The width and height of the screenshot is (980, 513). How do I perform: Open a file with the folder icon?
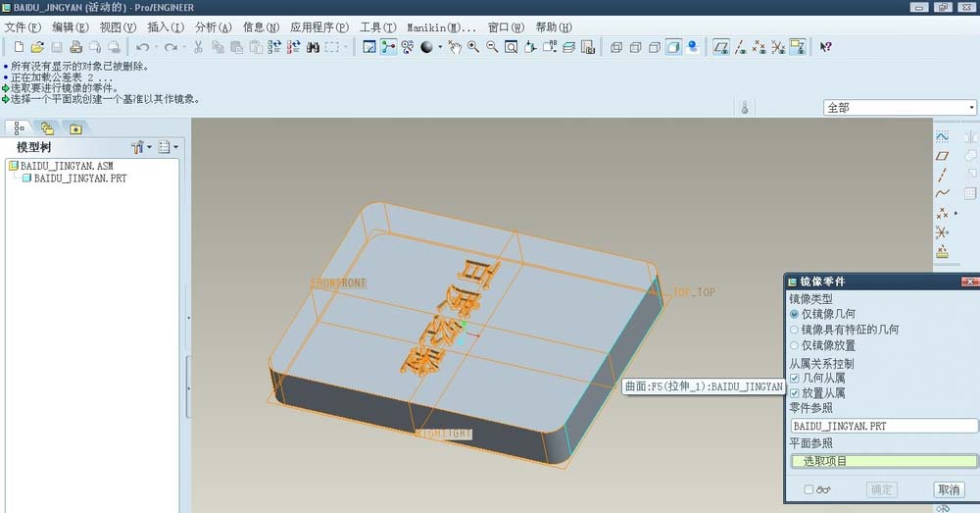(37, 47)
